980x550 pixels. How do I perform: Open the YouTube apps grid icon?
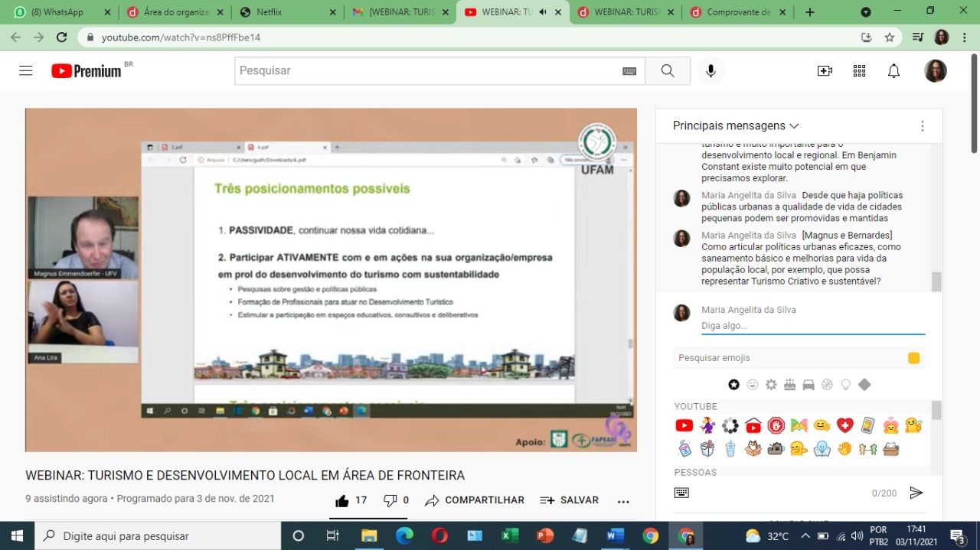click(x=859, y=71)
